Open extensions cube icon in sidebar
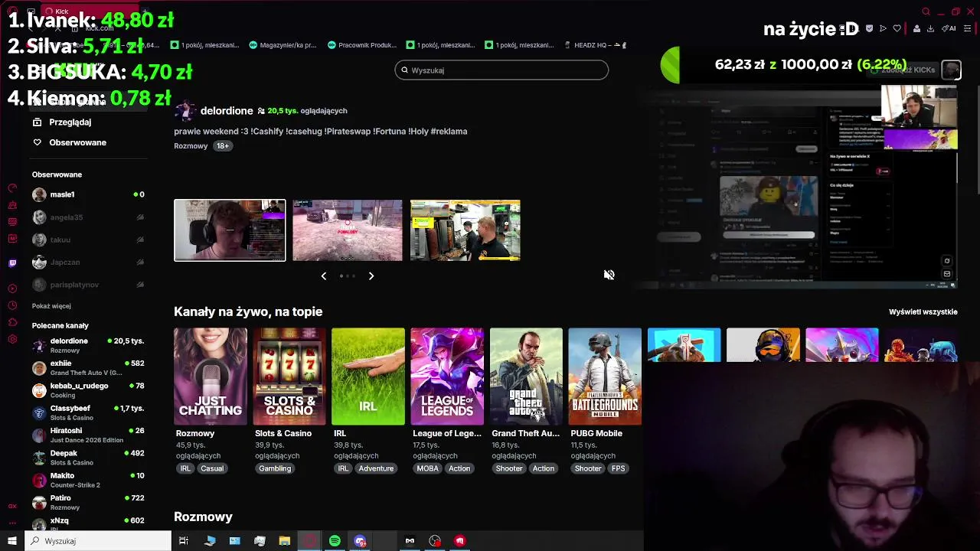 point(12,322)
